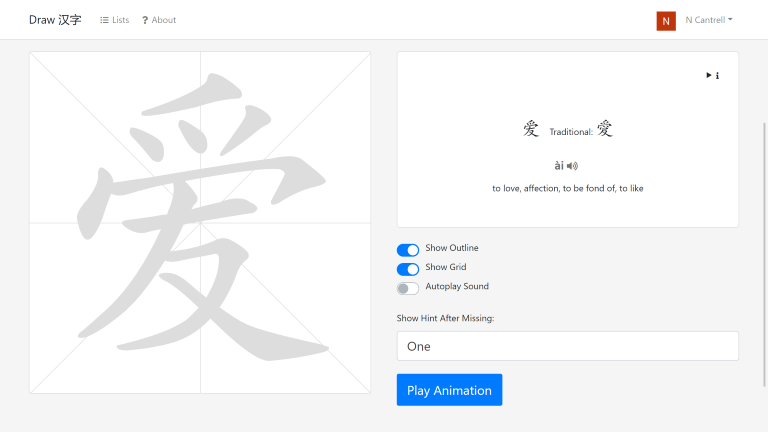The width and height of the screenshot is (768, 432).
Task: Click the play triangle icon in the card
Action: tap(708, 75)
